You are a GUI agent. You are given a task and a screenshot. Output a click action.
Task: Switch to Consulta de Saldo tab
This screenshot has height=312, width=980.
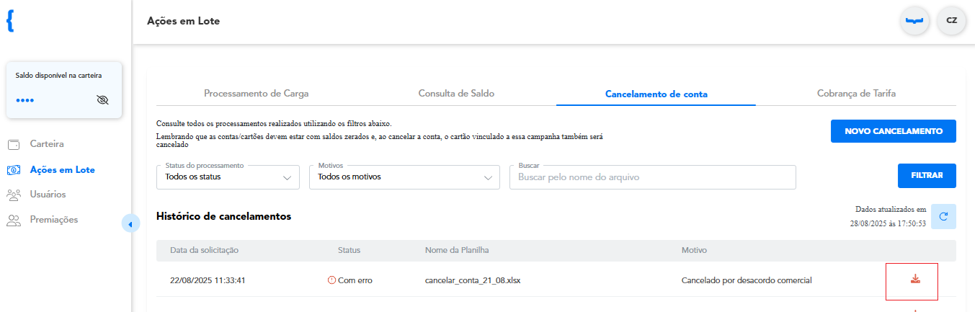pyautogui.click(x=456, y=94)
